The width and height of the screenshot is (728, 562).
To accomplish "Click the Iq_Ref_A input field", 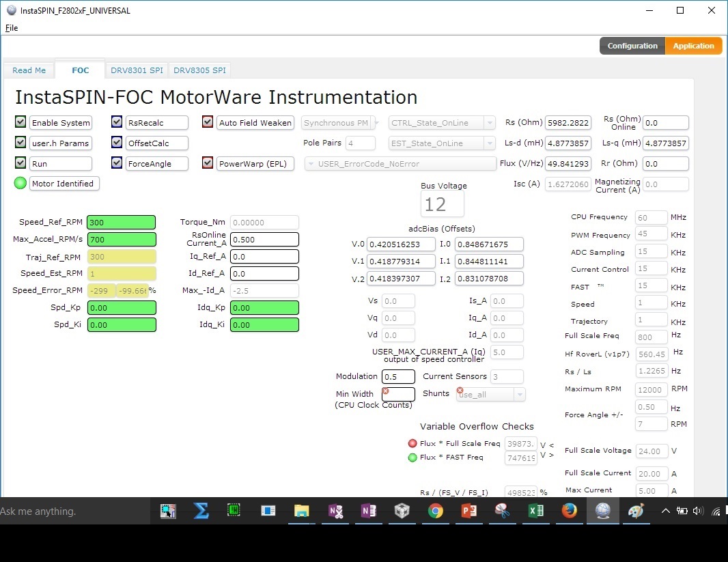I will [x=265, y=257].
